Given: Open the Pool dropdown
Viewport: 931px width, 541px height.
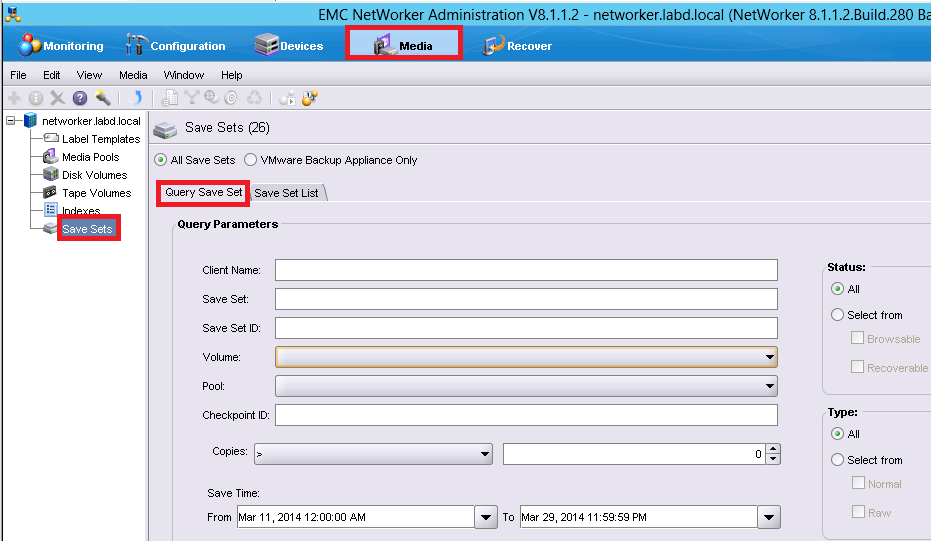Looking at the screenshot, I should [526, 386].
